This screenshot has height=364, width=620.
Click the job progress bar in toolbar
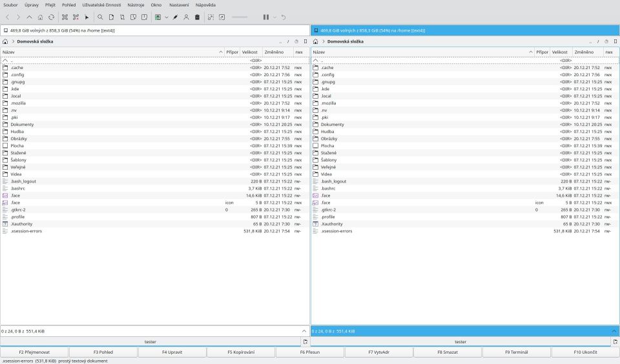click(x=240, y=17)
